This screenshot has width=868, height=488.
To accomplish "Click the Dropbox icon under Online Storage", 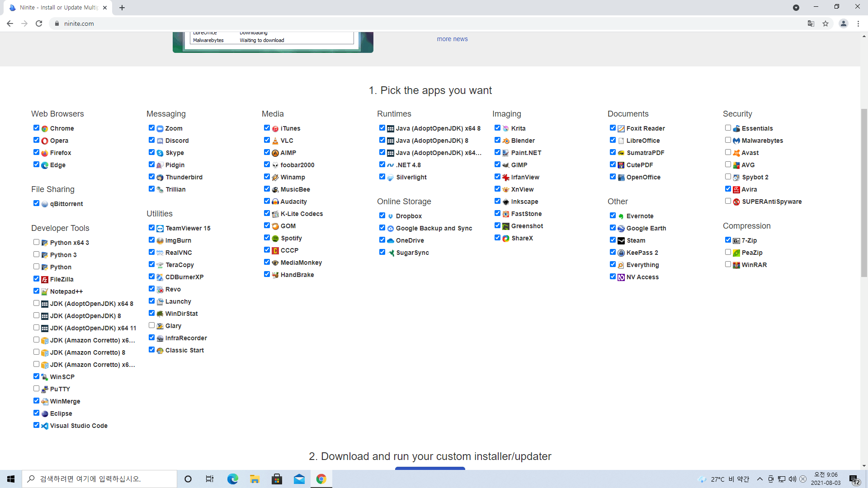I will [391, 216].
